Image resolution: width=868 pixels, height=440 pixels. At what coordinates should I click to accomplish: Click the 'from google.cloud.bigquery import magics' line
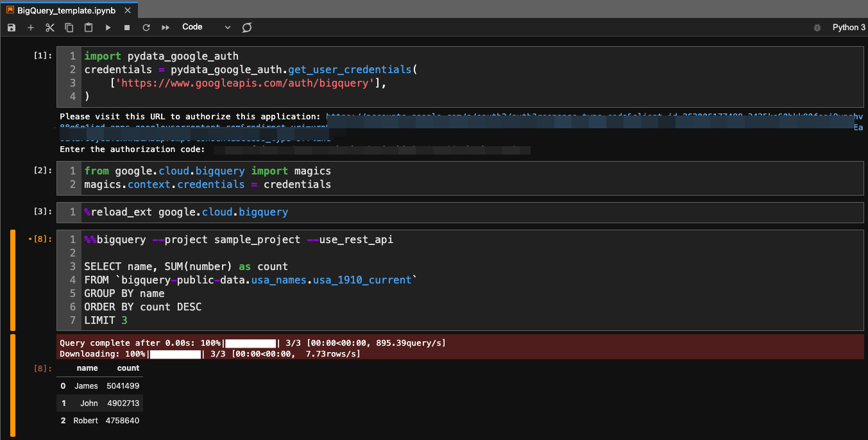(x=207, y=171)
